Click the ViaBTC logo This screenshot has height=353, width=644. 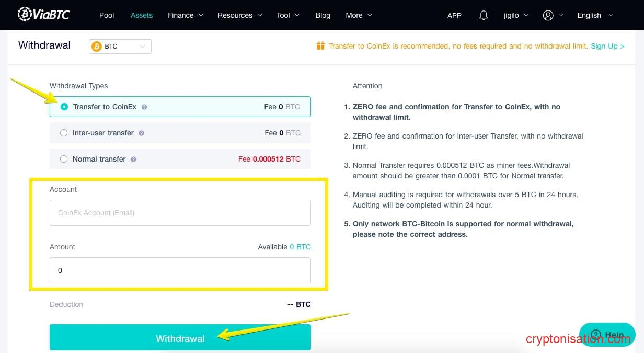pos(44,15)
